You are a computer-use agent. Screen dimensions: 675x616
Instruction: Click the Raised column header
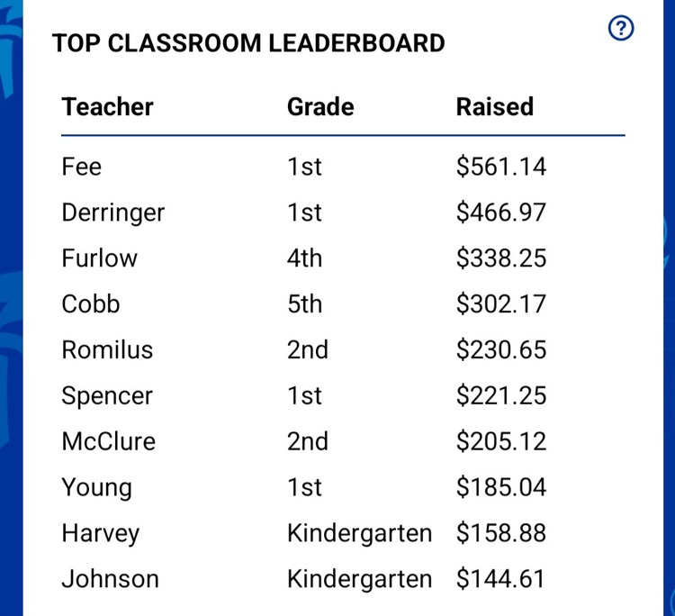pos(495,107)
